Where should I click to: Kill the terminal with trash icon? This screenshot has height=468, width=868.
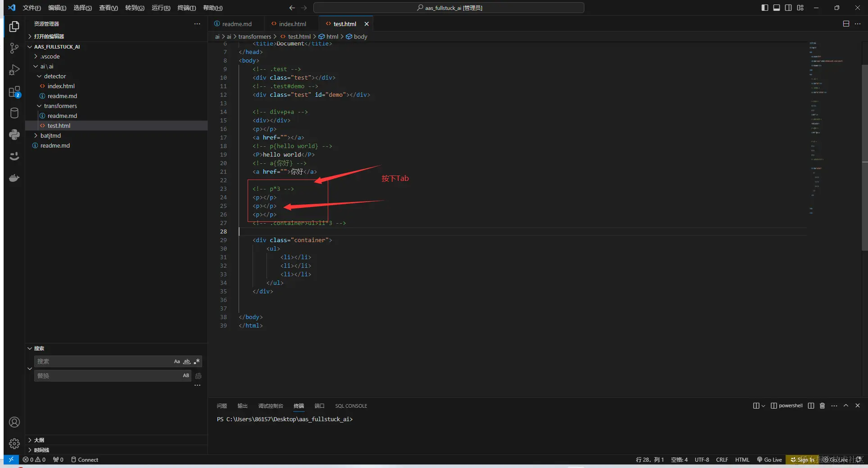[822, 405]
